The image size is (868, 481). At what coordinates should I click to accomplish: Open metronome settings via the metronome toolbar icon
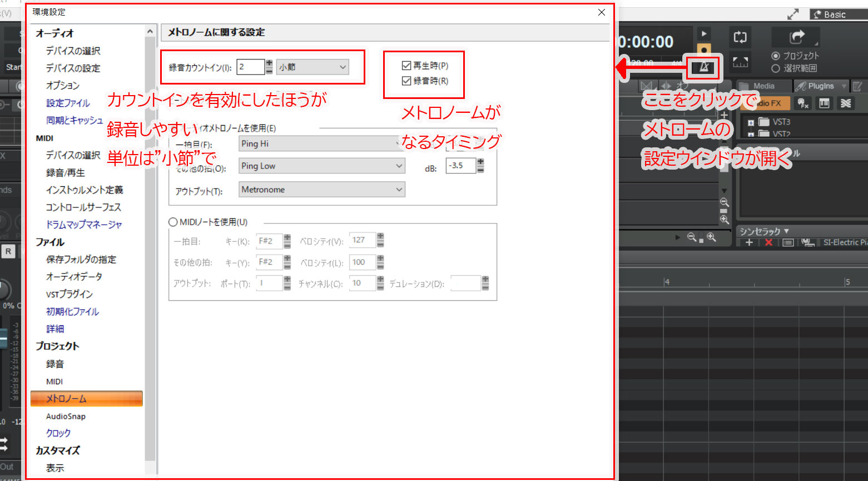(703, 67)
